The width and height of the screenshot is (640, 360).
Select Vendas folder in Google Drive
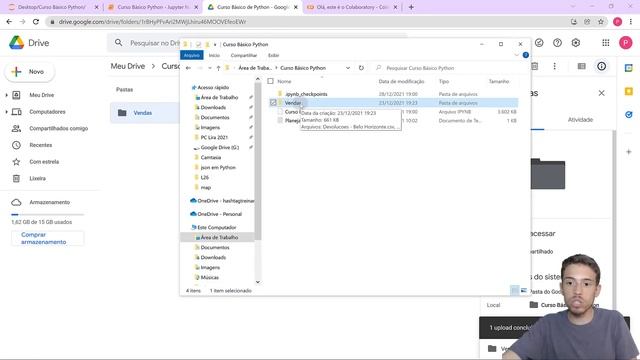[x=144, y=113]
